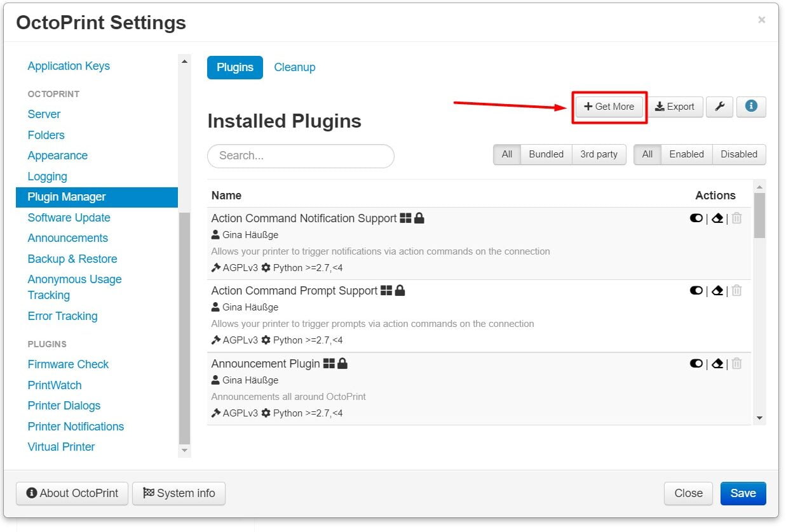This screenshot has height=532, width=786.
Task: Open Anonymous Usage Tracking settings
Action: pyautogui.click(x=75, y=287)
